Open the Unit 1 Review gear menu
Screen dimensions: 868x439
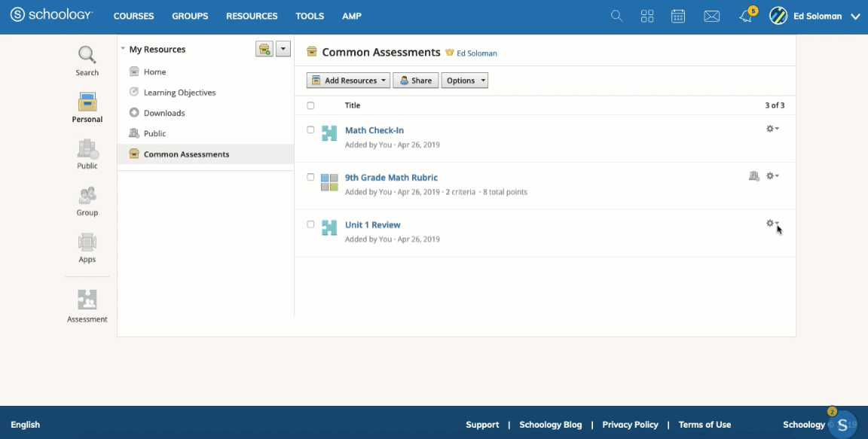coord(770,223)
